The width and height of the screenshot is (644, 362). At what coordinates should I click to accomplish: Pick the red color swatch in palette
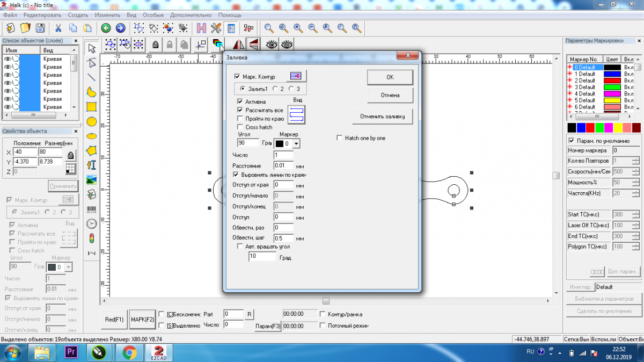(590, 128)
